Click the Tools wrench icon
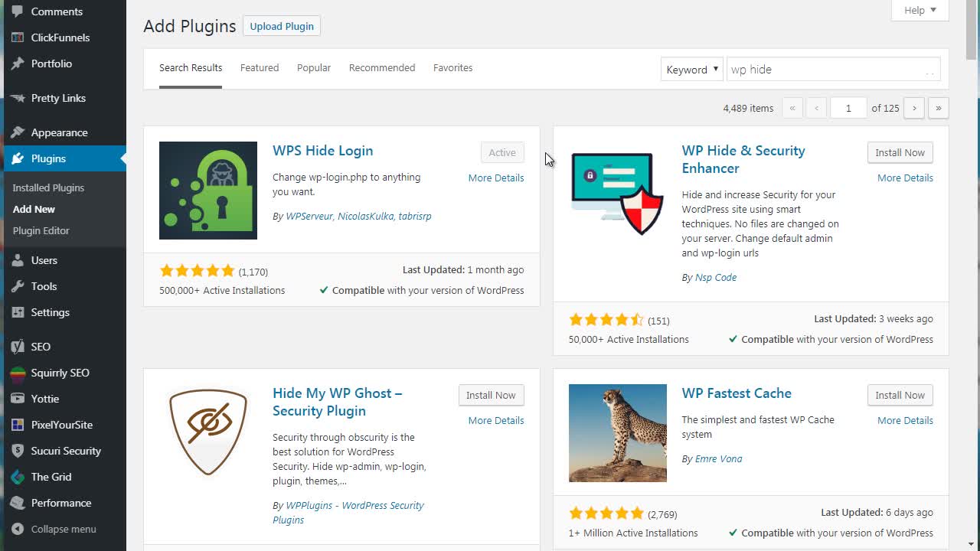 [18, 286]
